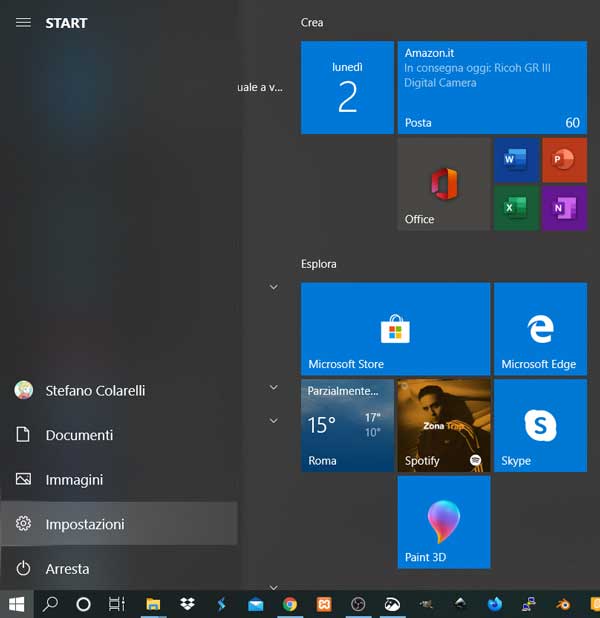This screenshot has width=600, height=618.
Task: Open the Roma weather tile
Action: [347, 425]
